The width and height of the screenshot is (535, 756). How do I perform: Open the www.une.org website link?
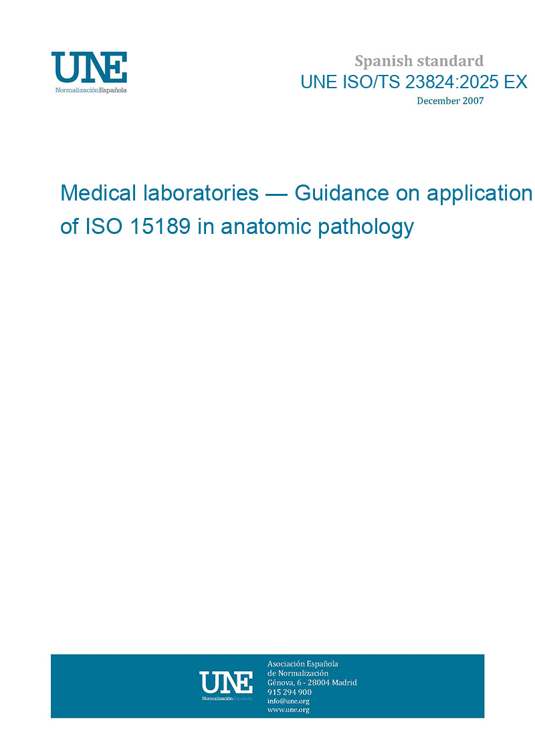point(288,710)
